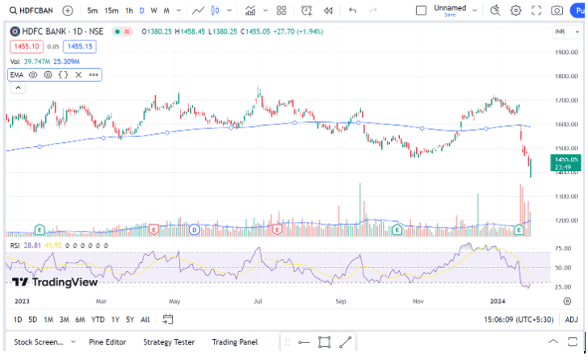The width and height of the screenshot is (588, 364).
Task: Click the HDFC BANK symbol logo
Action: [x=15, y=31]
